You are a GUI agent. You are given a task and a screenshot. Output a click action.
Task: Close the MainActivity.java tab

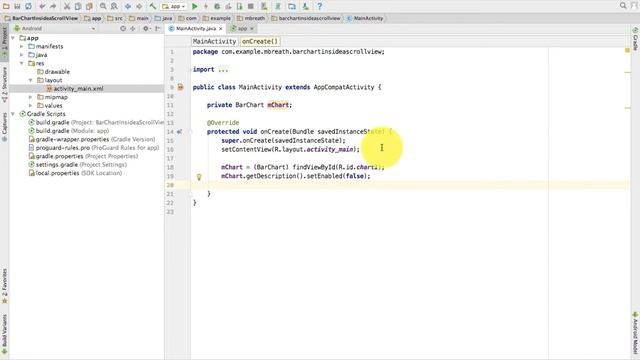220,29
